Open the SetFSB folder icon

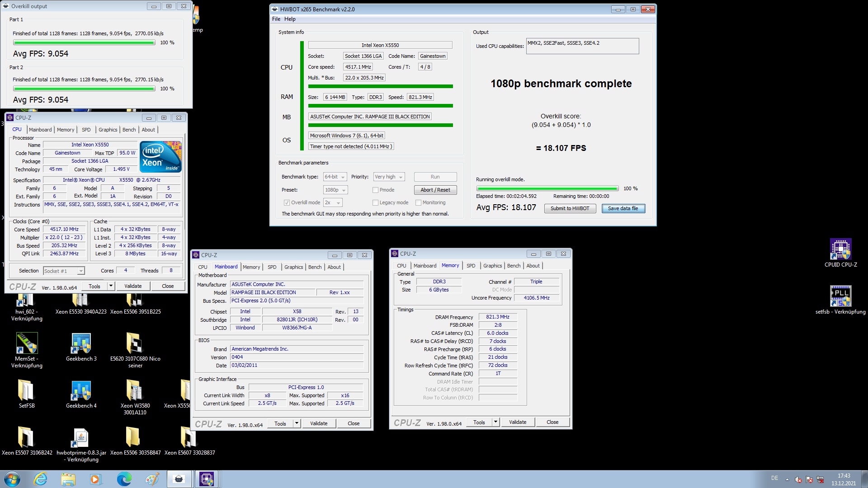point(27,394)
